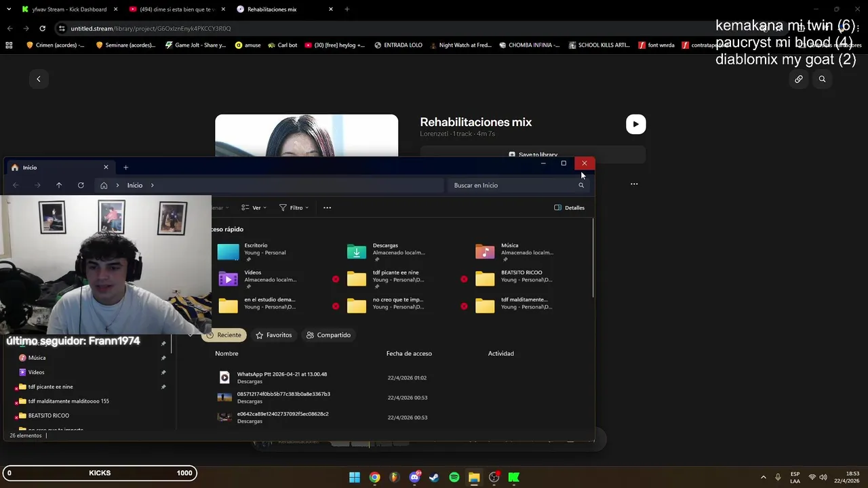The width and height of the screenshot is (868, 488).
Task: Select the Compartido tab
Action: pyautogui.click(x=328, y=335)
